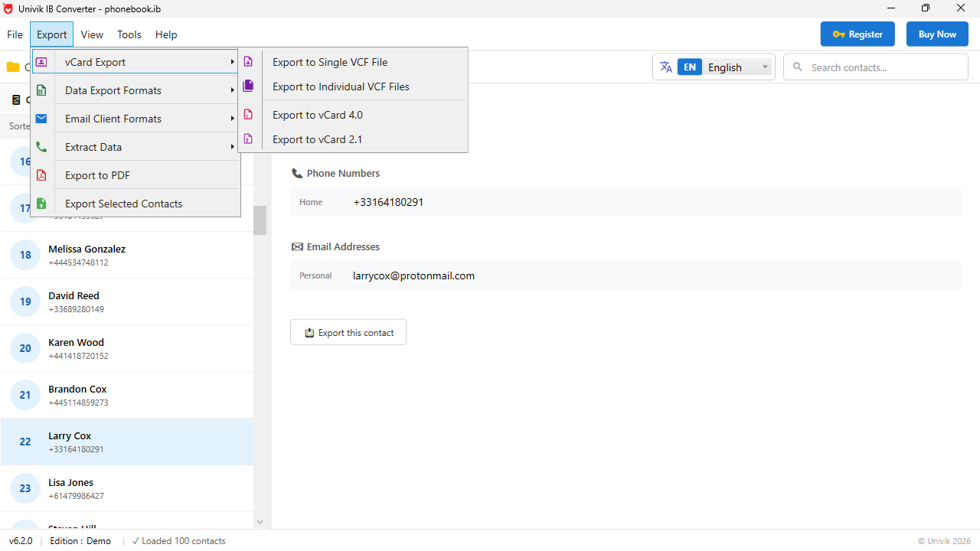980x551 pixels.
Task: Open the Help menu
Action: click(166, 34)
